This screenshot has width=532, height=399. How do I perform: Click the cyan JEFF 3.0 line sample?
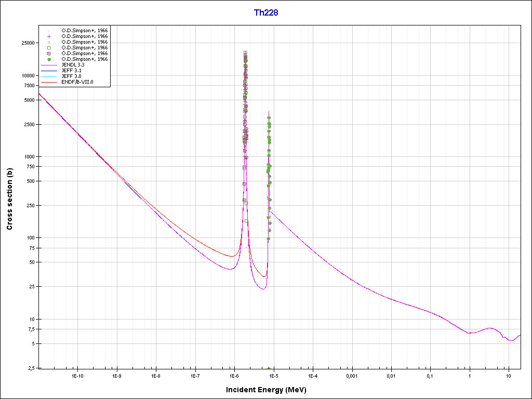[x=49, y=76]
